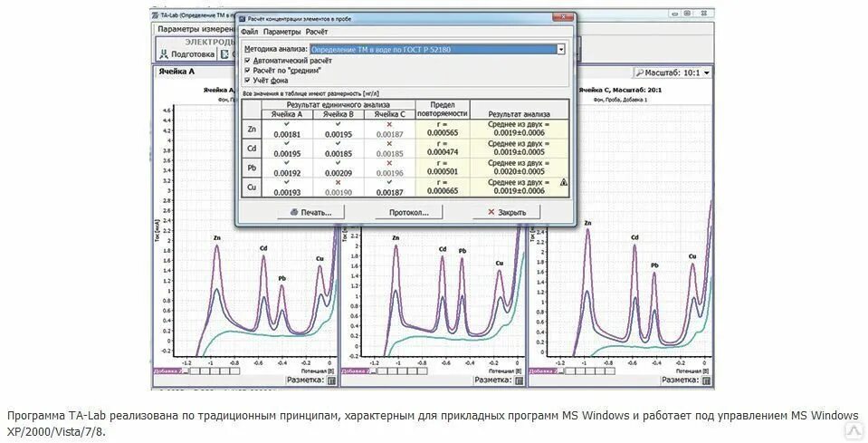
Task: Click the Предел повторяемости column header
Action: click(x=443, y=109)
